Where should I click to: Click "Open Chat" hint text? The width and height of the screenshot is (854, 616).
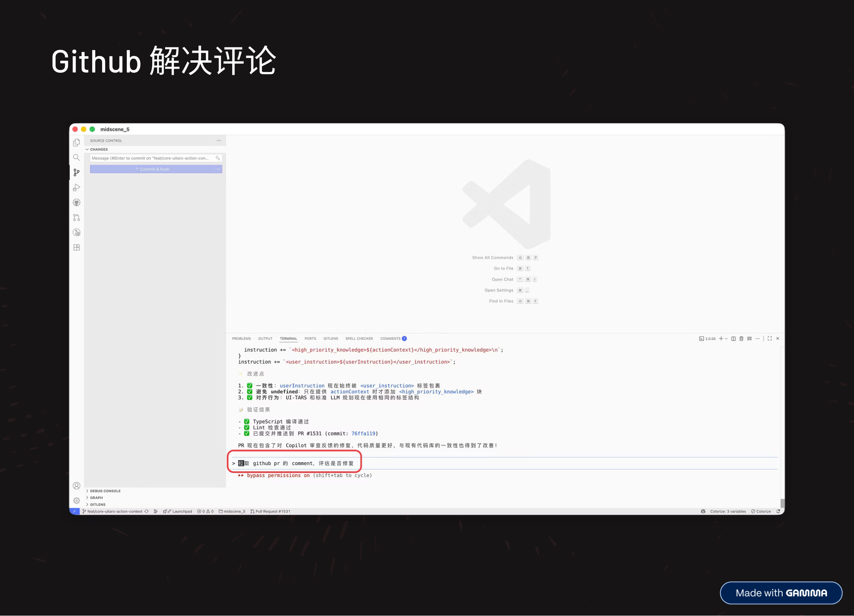pos(503,280)
